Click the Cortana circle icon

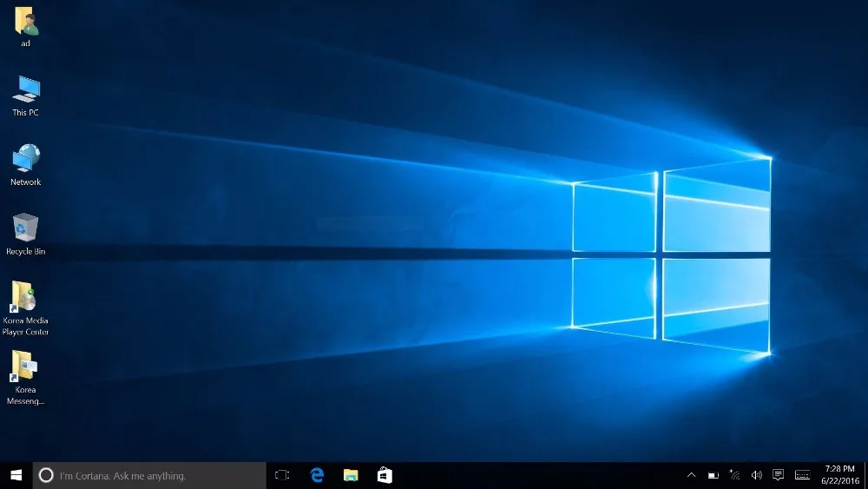tap(46, 475)
